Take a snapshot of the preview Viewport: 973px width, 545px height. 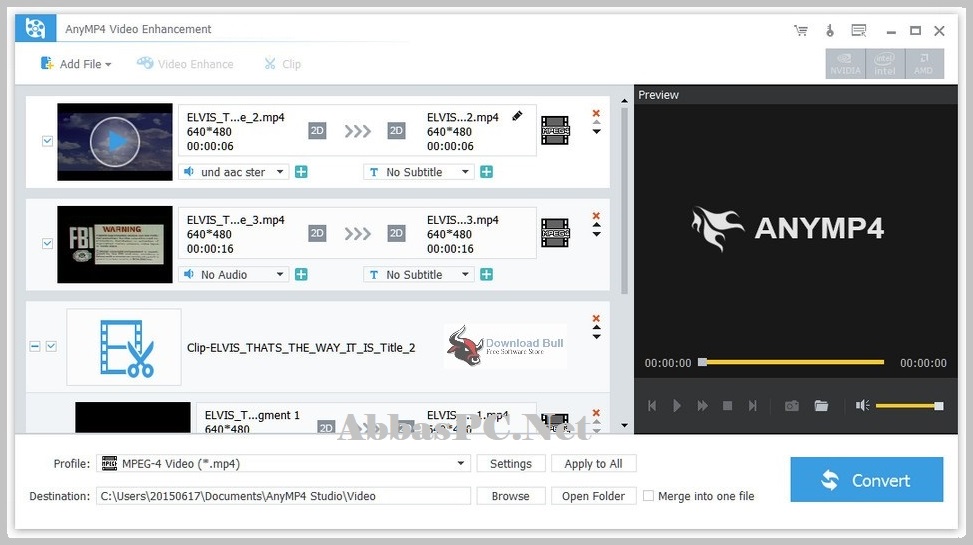coord(792,406)
